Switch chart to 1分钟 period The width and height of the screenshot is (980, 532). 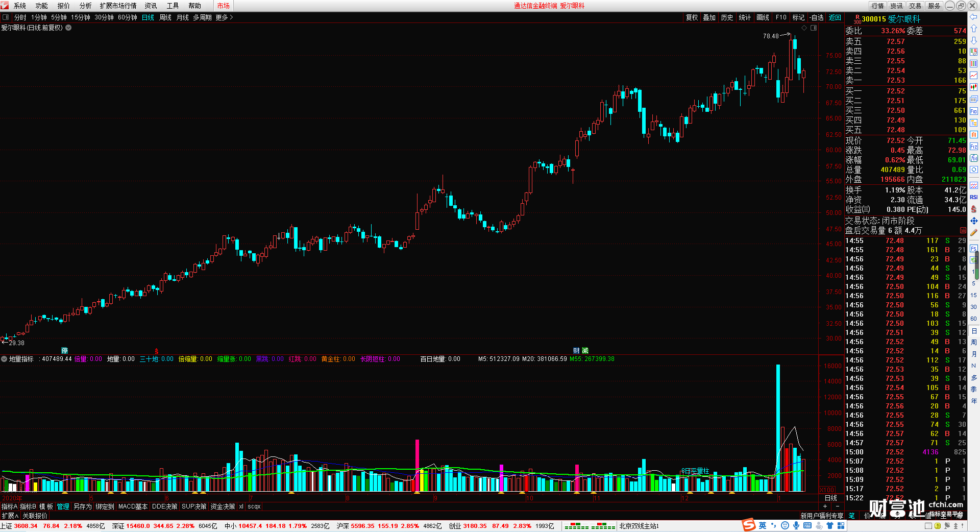click(39, 17)
